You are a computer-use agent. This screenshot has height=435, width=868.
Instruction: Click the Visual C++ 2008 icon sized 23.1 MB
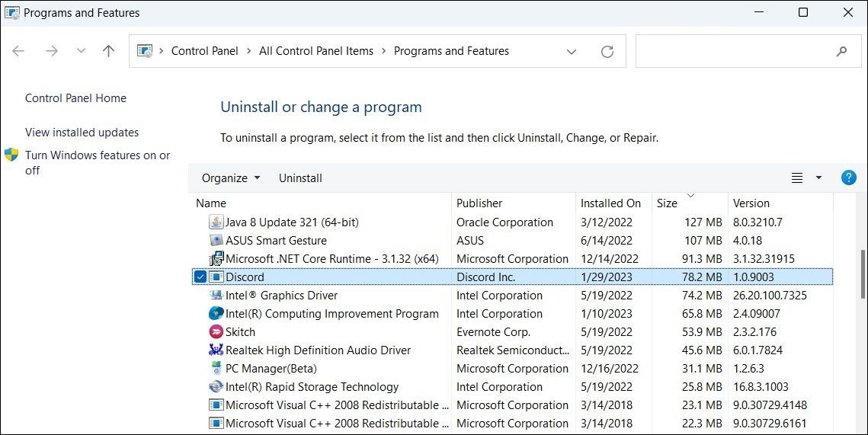216,405
